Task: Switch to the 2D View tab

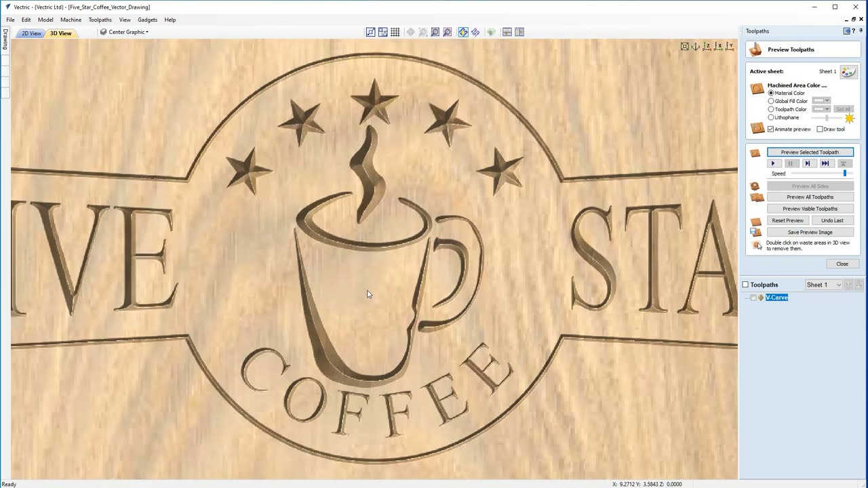Action: click(x=31, y=33)
